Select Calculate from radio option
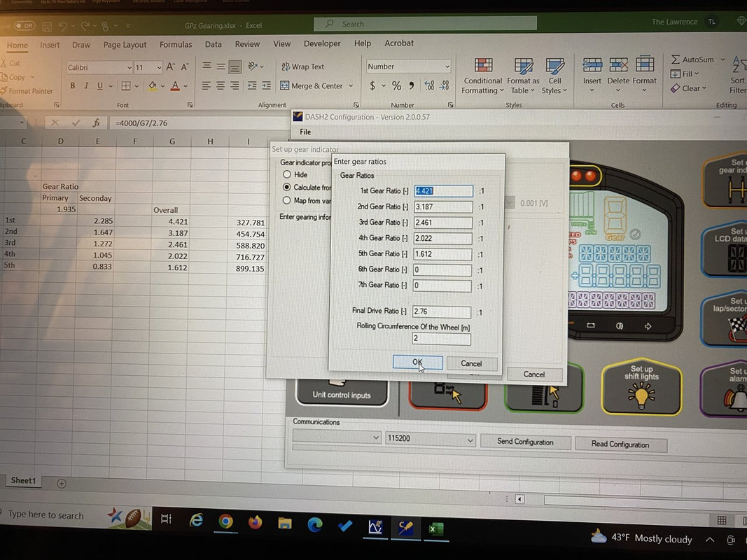 coord(286,187)
